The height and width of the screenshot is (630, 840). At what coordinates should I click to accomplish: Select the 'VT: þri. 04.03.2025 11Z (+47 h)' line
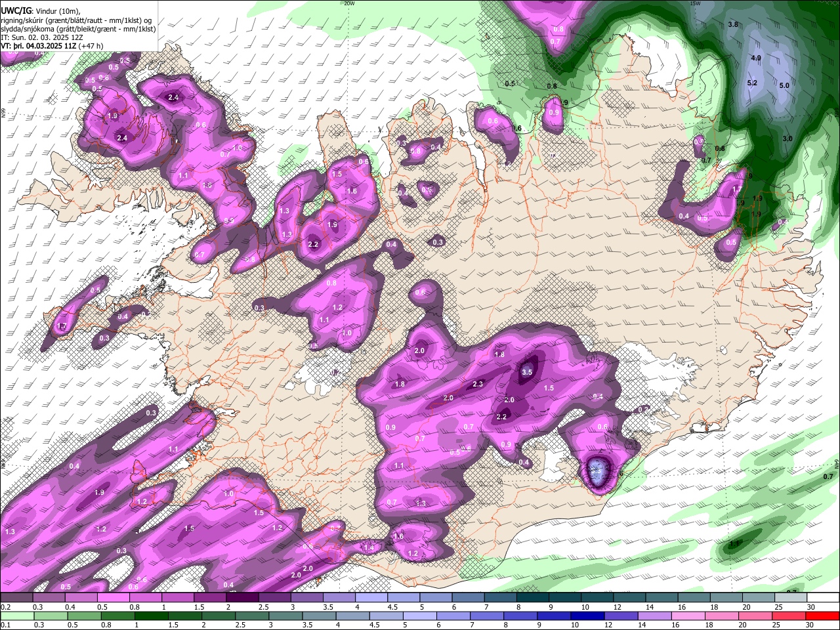coord(52,46)
